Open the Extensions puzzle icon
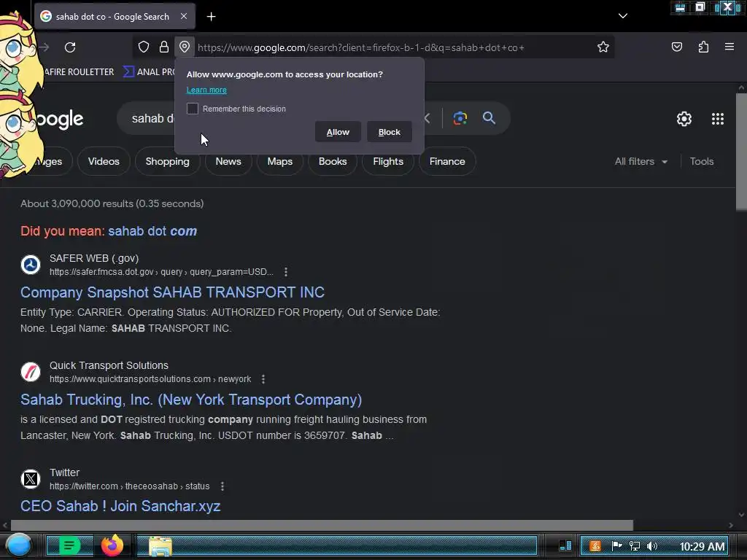Image resolution: width=747 pixels, height=560 pixels. (x=703, y=47)
